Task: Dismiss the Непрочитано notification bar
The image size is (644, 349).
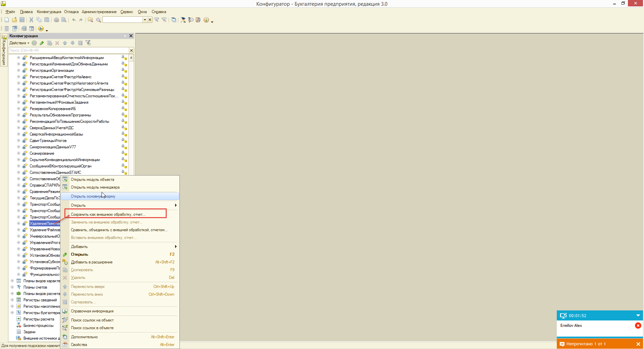Action: 638,344
